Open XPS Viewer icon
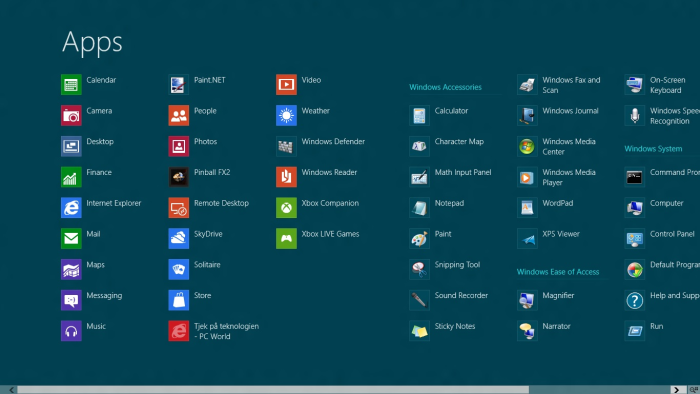 [527, 239]
